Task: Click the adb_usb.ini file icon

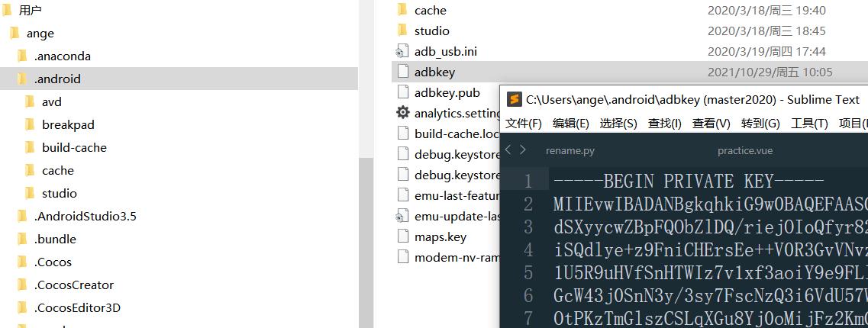Action: pos(402,51)
